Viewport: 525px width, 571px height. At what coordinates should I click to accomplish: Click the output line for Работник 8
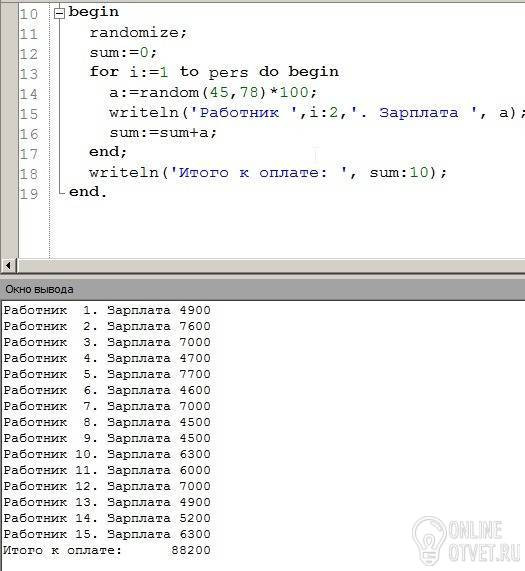pyautogui.click(x=107, y=422)
